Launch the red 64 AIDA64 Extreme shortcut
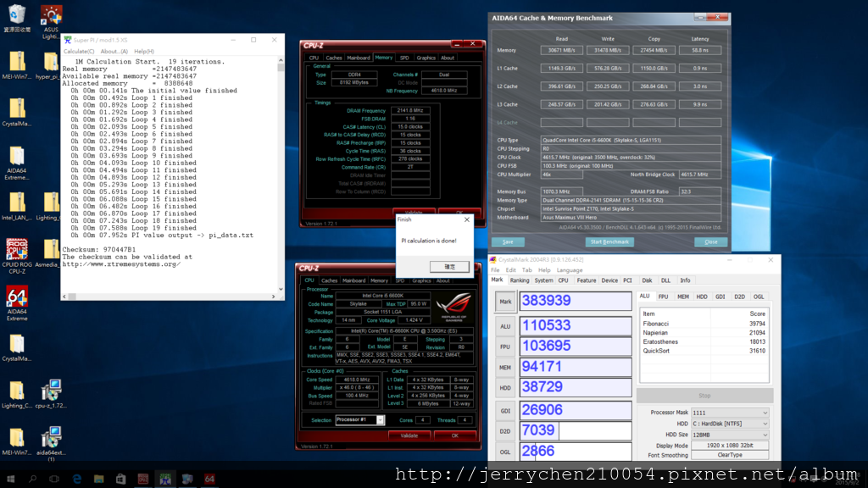Image resolution: width=868 pixels, height=488 pixels. [x=17, y=302]
